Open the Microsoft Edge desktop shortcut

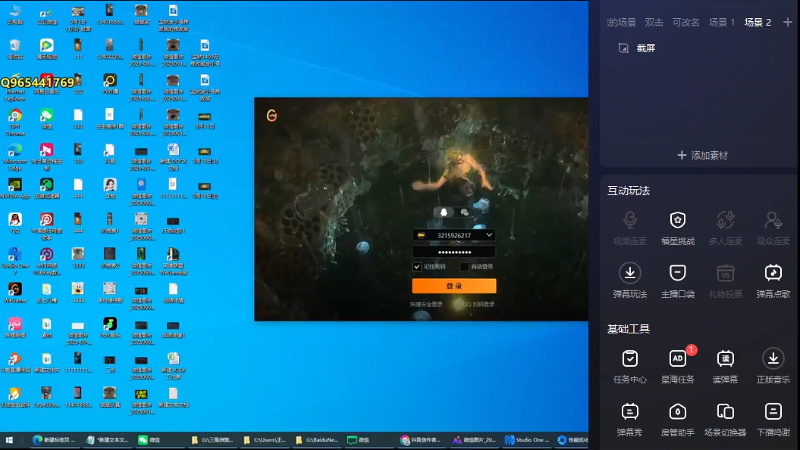pos(15,157)
